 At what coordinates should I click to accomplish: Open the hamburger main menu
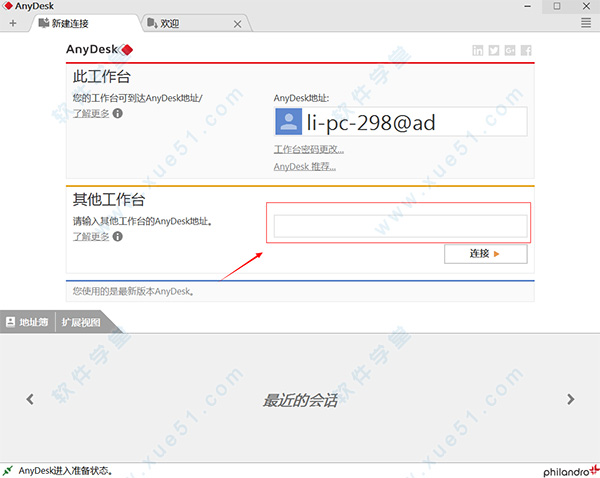coord(586,23)
